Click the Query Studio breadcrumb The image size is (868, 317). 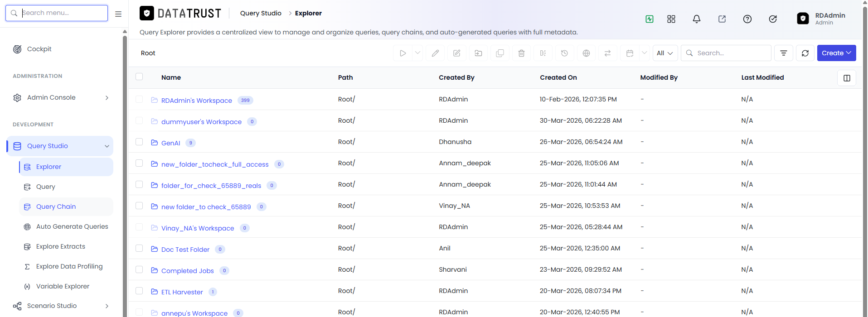261,13
